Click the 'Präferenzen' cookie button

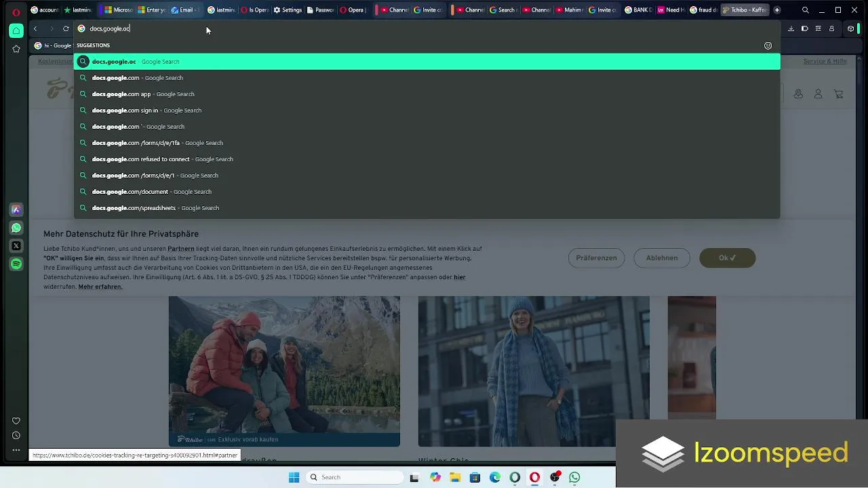(596, 258)
